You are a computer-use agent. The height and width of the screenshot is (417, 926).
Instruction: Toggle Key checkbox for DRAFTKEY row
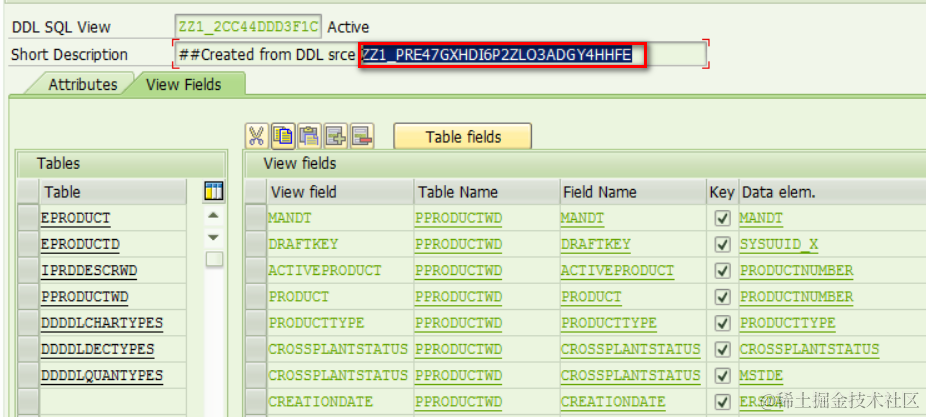coord(722,244)
